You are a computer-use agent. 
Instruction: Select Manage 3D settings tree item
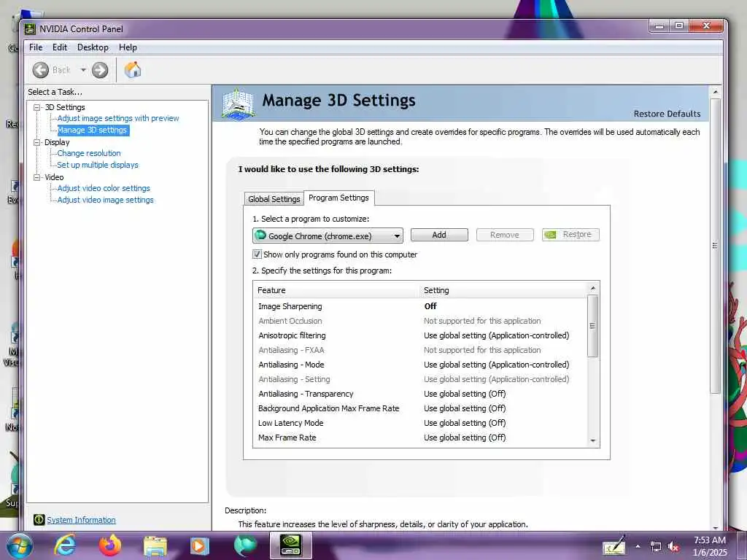(x=93, y=130)
